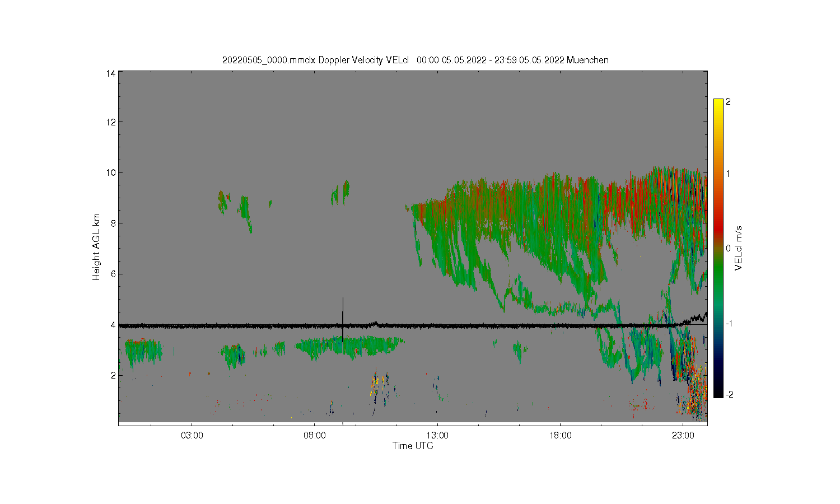Click the colorbar tick label '-1'
The width and height of the screenshot is (840, 504).
pyautogui.click(x=729, y=324)
